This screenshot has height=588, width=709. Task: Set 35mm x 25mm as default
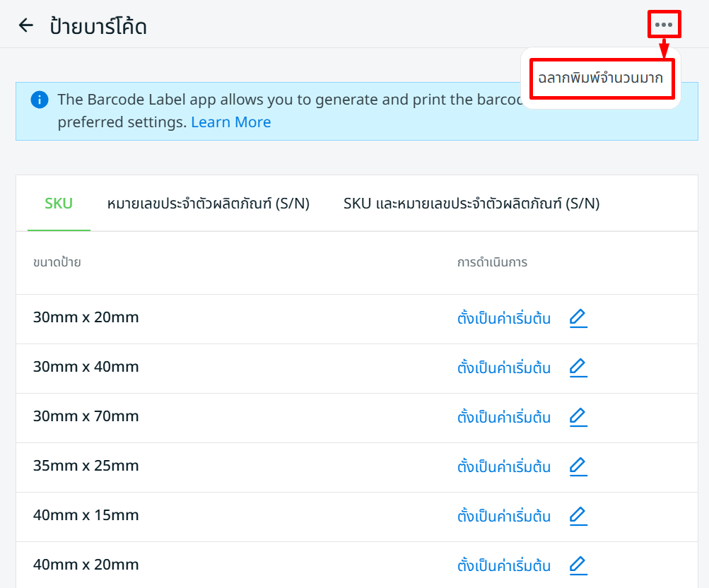pos(504,466)
